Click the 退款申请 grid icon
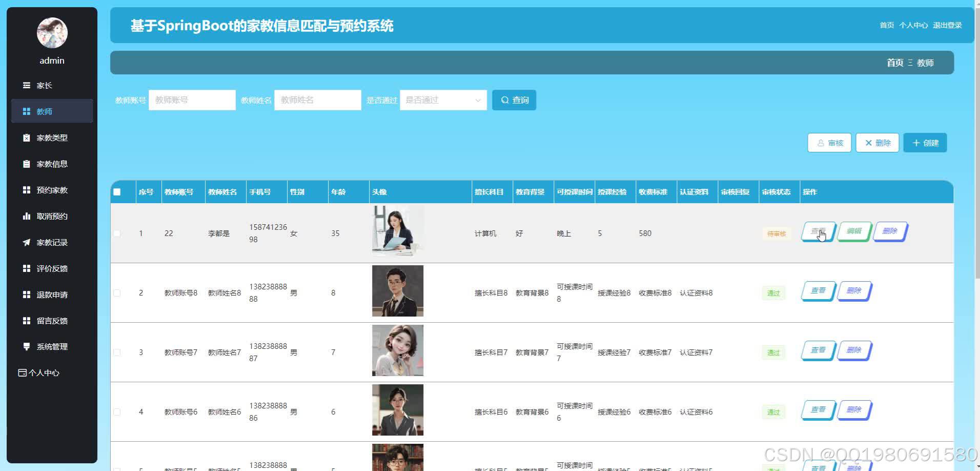Viewport: 980px width, 471px height. tap(27, 295)
